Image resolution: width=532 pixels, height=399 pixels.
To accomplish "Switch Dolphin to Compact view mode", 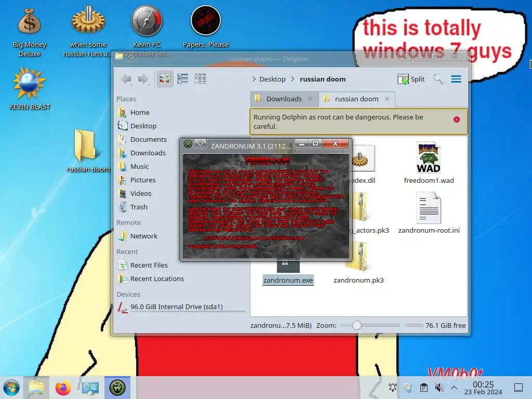I will 182,79.
